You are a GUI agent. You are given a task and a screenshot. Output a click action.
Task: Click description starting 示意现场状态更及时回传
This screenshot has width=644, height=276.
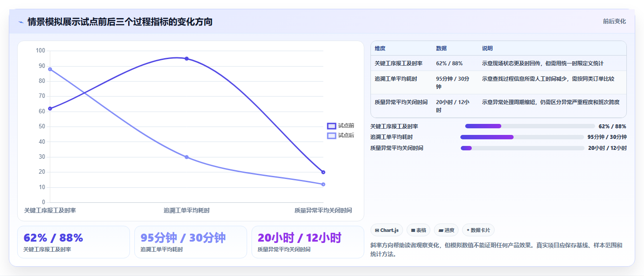(x=543, y=63)
